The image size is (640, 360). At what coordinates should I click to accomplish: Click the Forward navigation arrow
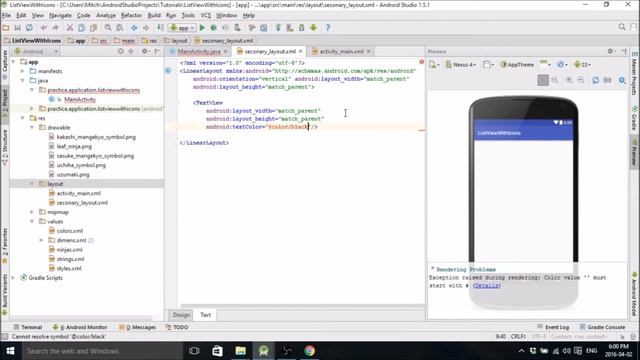[x=146, y=28]
